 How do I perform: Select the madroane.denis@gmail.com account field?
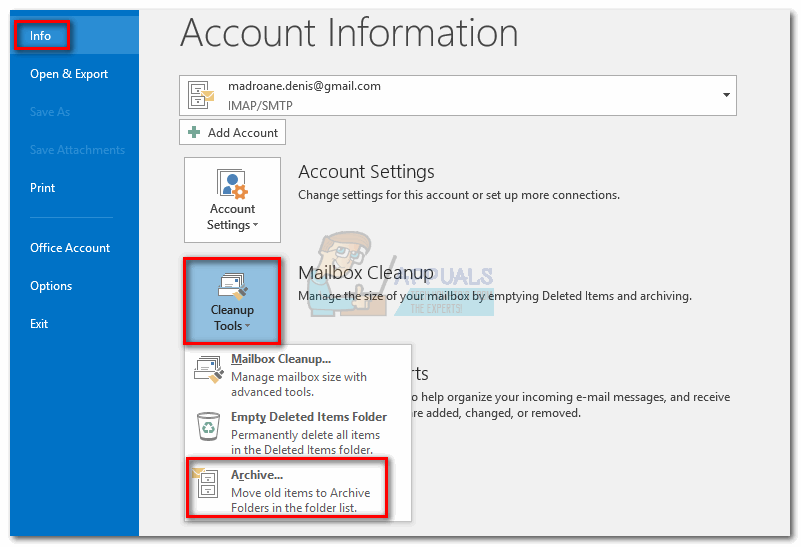coord(458,96)
